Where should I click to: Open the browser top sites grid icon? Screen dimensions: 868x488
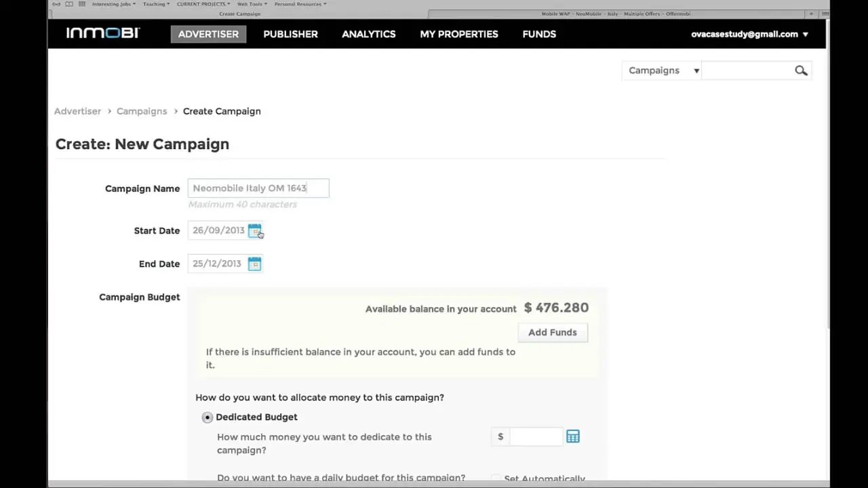coord(82,4)
